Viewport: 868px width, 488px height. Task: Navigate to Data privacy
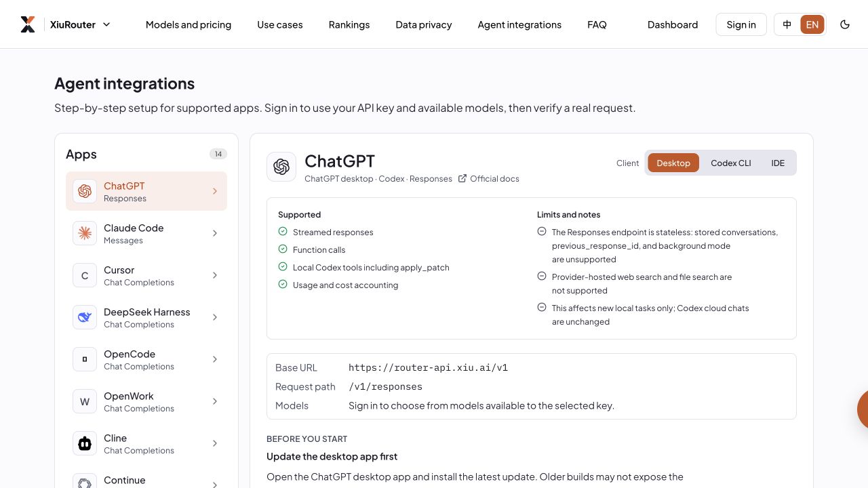(424, 24)
